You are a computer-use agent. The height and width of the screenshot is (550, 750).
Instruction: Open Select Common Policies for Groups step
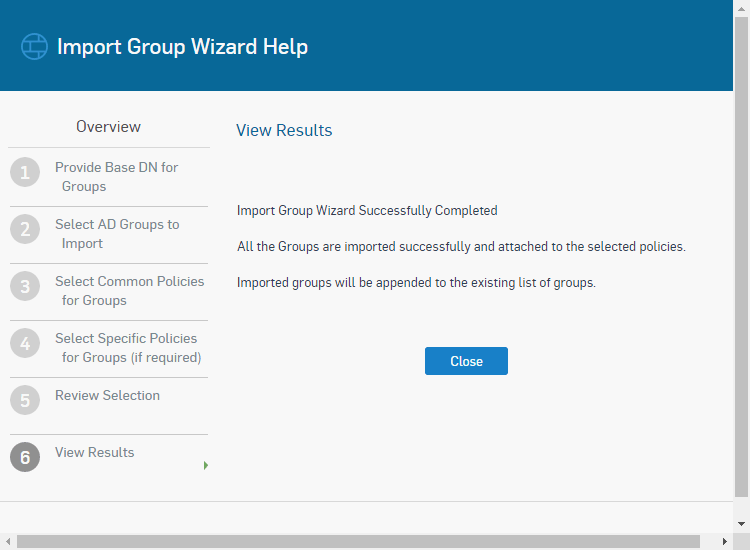[129, 290]
